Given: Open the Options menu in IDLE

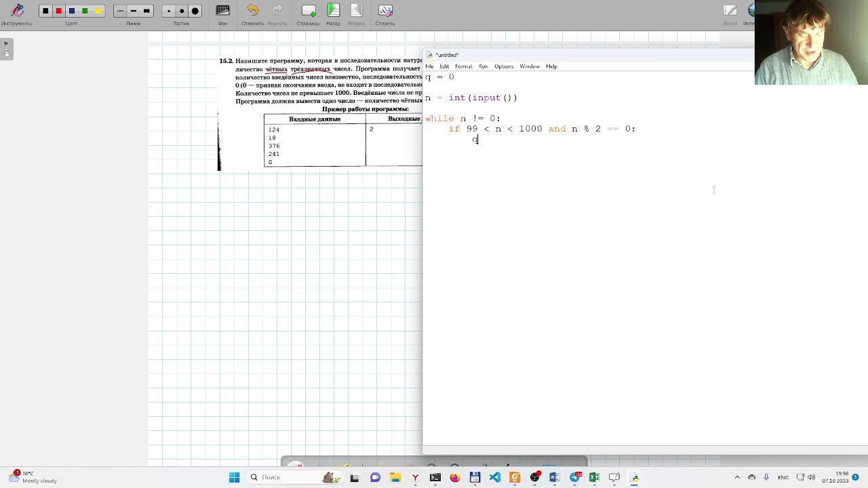Looking at the screenshot, I should point(503,66).
